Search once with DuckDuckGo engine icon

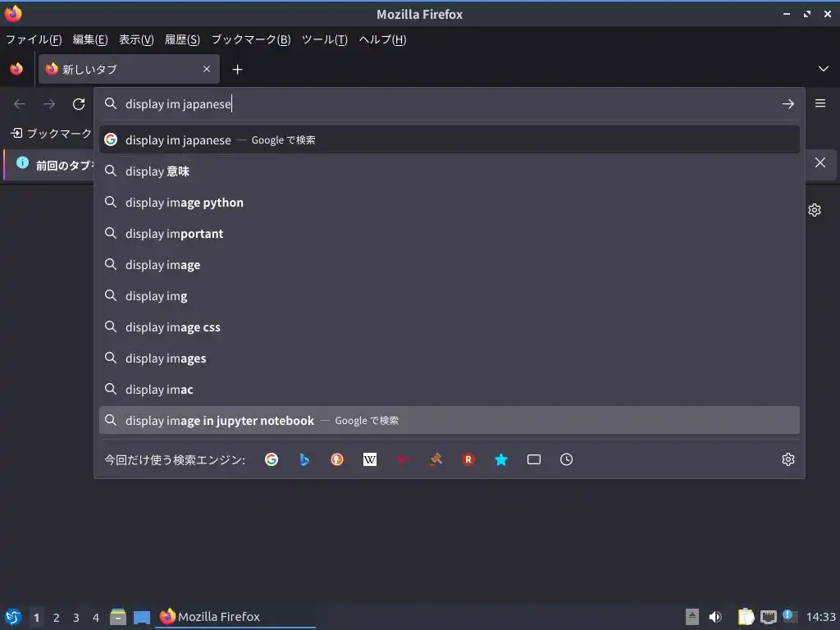337,459
